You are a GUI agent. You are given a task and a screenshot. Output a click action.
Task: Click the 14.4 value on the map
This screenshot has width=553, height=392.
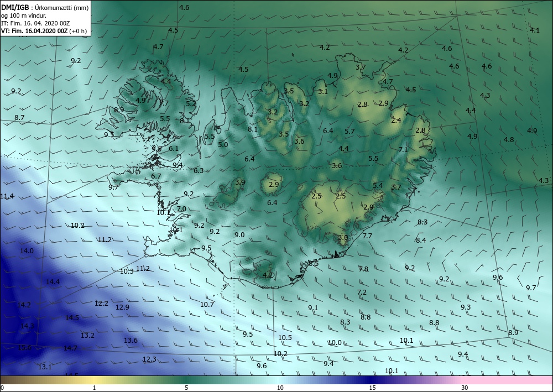coord(53,281)
